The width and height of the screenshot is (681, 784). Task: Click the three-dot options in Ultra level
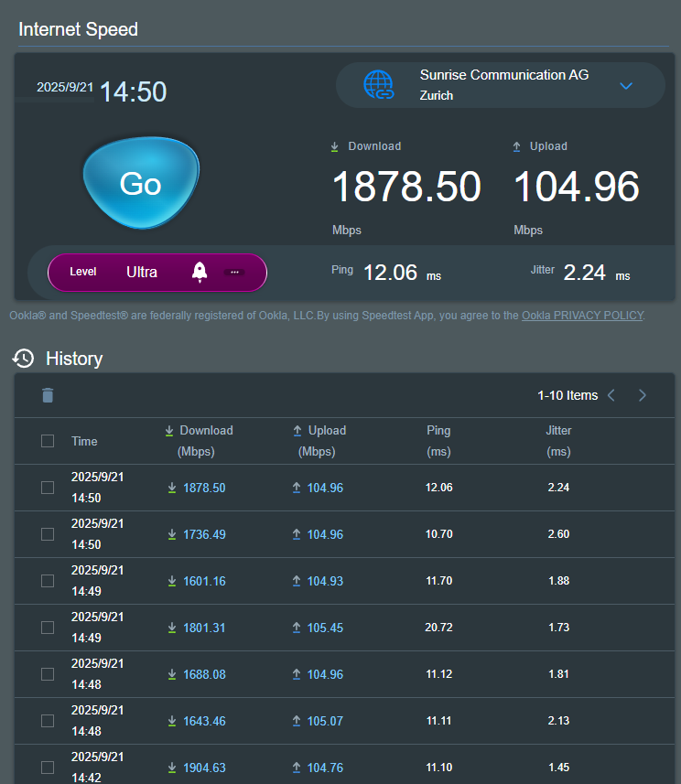[234, 272]
